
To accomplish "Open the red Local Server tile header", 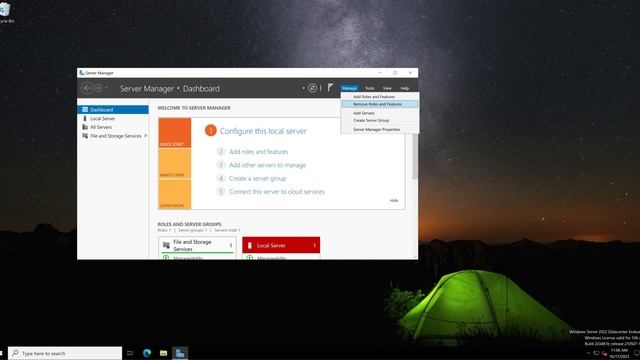I will tap(281, 245).
